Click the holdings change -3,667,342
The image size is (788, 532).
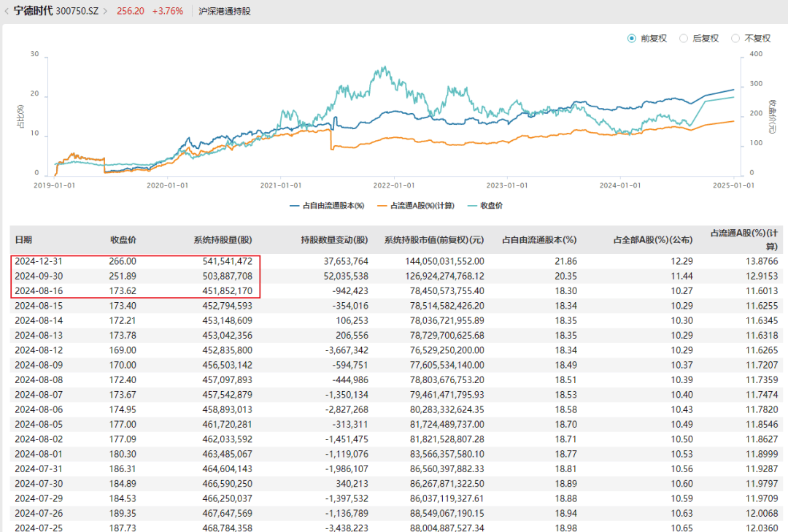click(x=347, y=350)
